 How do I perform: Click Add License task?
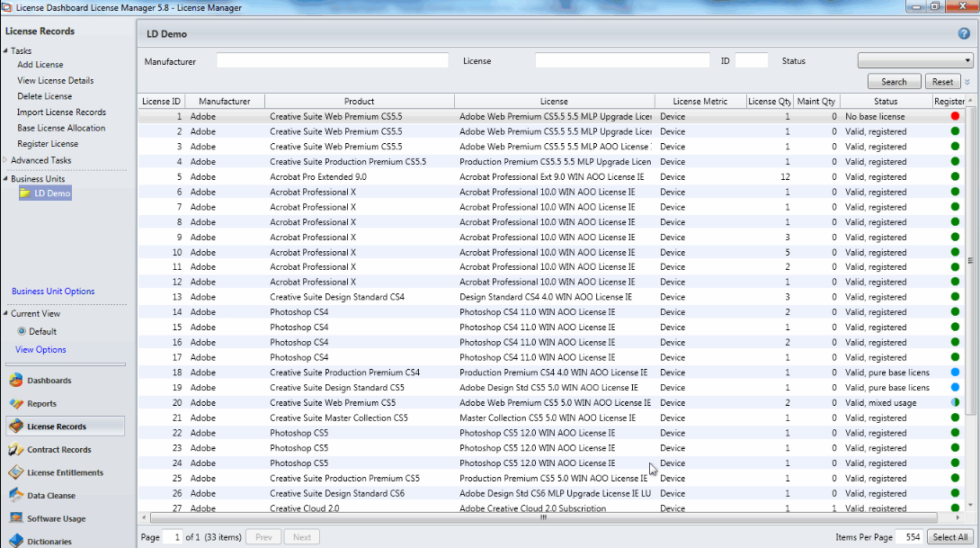pos(40,65)
